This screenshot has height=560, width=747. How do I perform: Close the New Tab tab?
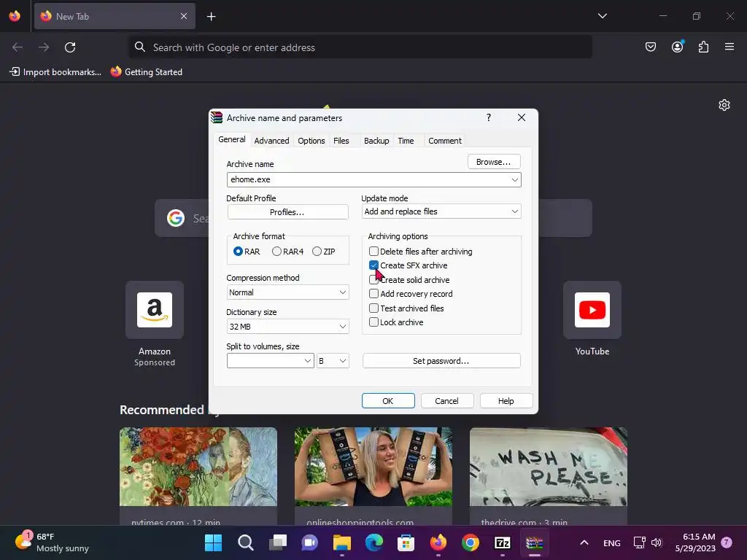pyautogui.click(x=184, y=16)
